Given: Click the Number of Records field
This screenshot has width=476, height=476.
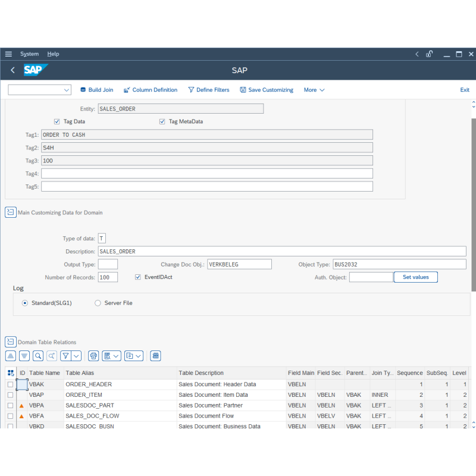Looking at the screenshot, I should (x=108, y=277).
